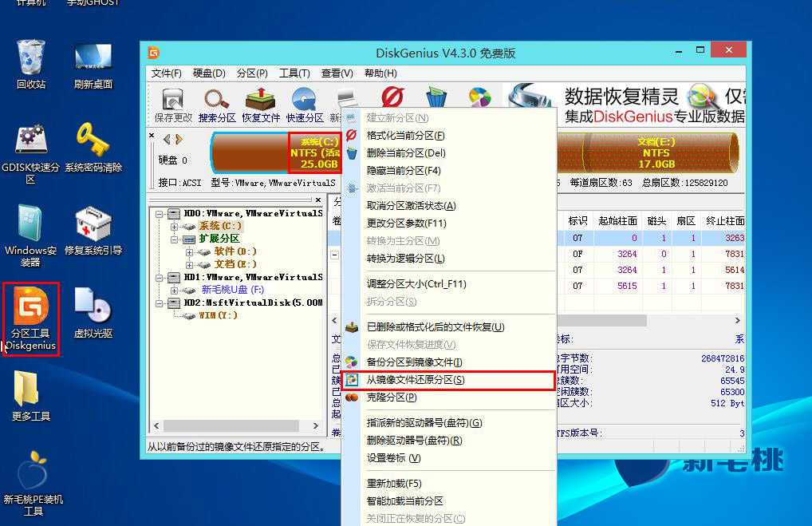
Task: Go to previous disk with left arrow
Action: (167, 139)
